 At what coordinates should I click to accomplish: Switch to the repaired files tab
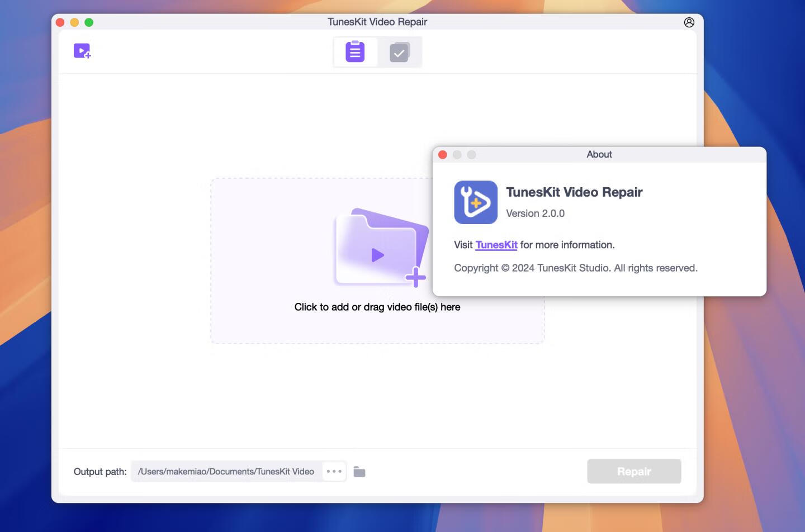[399, 52]
